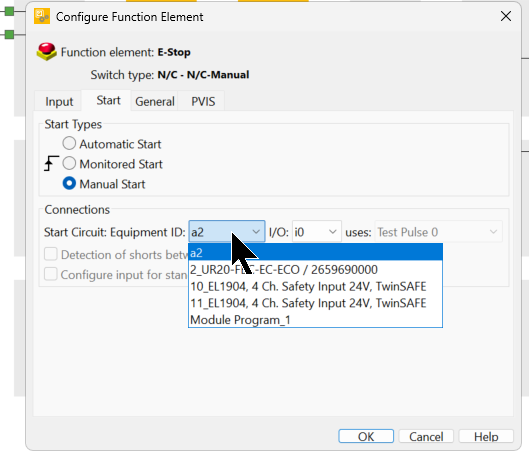This screenshot has width=529, height=466.
Task: Toggle Detection of shorts checkbox
Action: [x=51, y=254]
